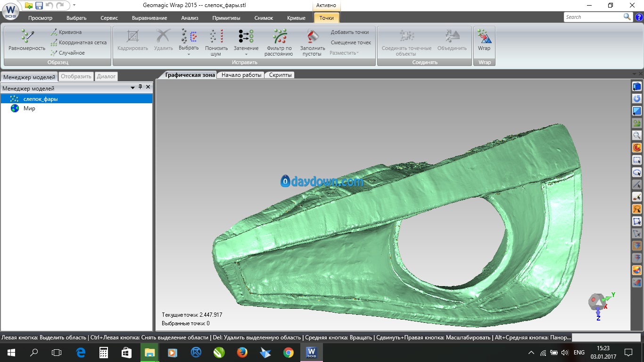Image resolution: width=644 pixels, height=362 pixels.
Task: Click the Равномерность sampling tool
Action: click(27, 40)
